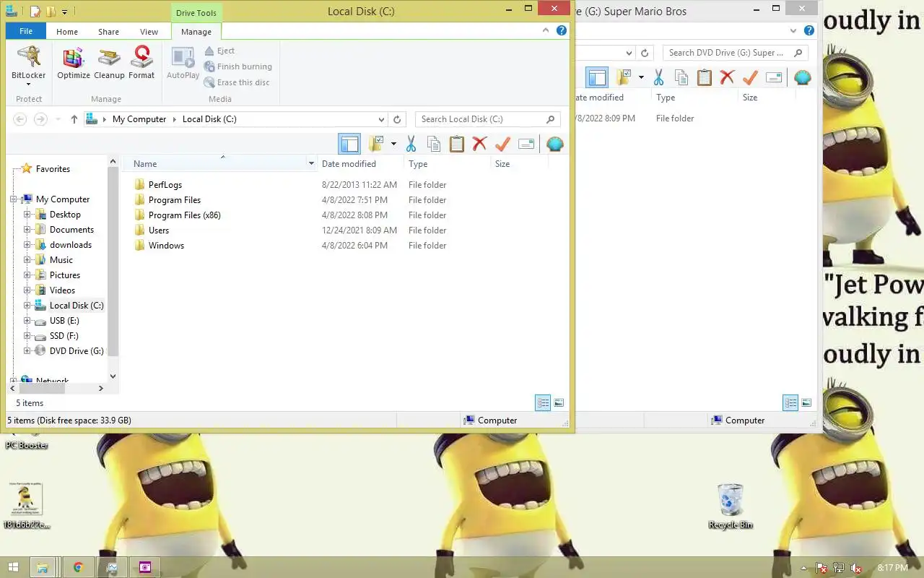The image size is (924, 578).
Task: Click the search box in DVD Drive (G:) window
Action: [x=734, y=53]
